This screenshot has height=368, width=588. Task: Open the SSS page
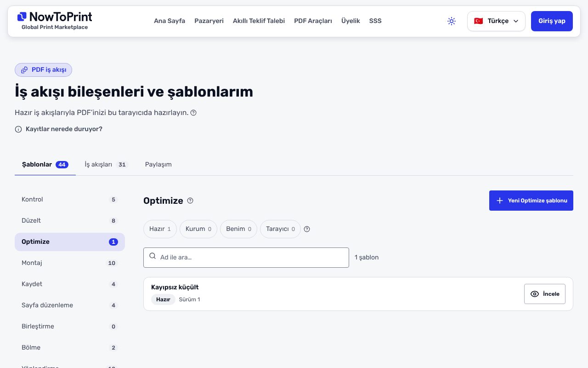pyautogui.click(x=375, y=21)
